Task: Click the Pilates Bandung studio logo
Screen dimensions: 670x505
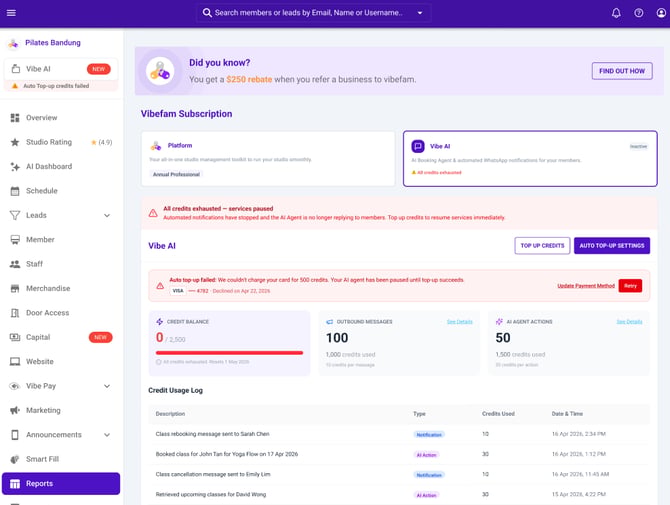Action: 14,43
